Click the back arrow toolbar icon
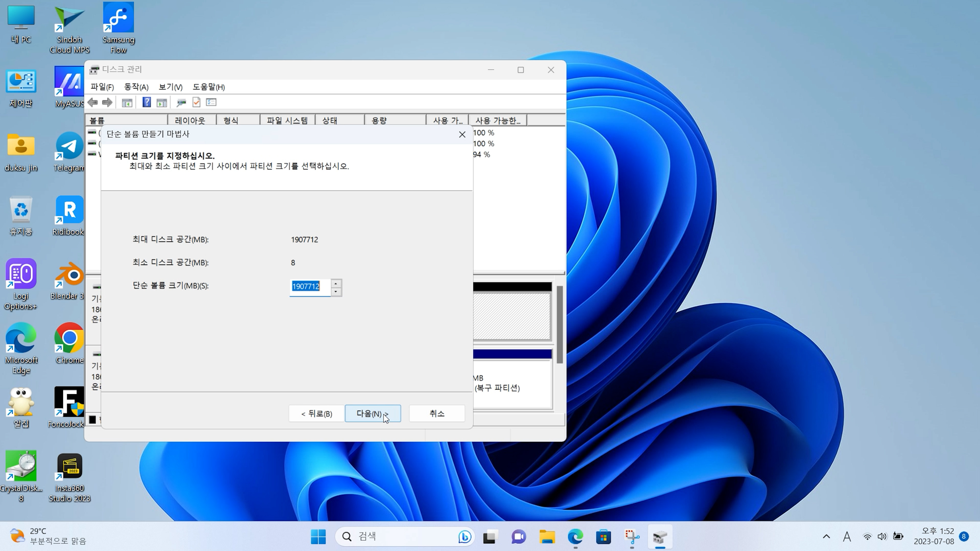Screen dimensions: 980x551 pyautogui.click(x=93, y=102)
